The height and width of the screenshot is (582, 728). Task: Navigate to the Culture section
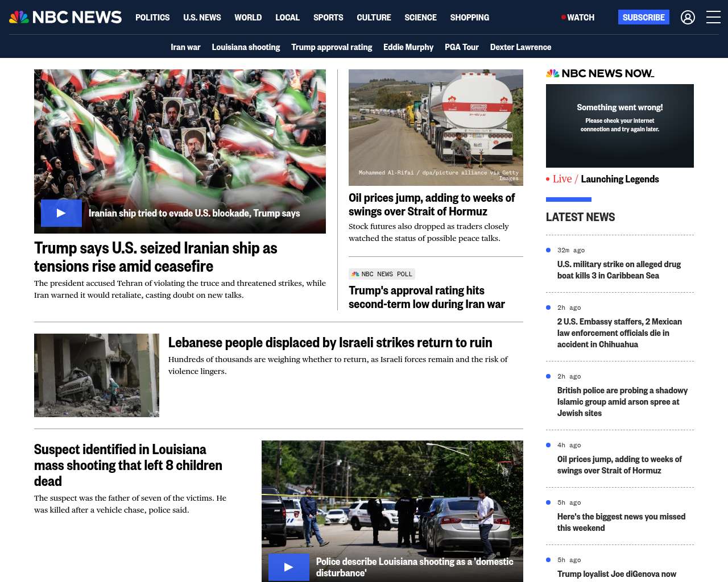pos(374,18)
